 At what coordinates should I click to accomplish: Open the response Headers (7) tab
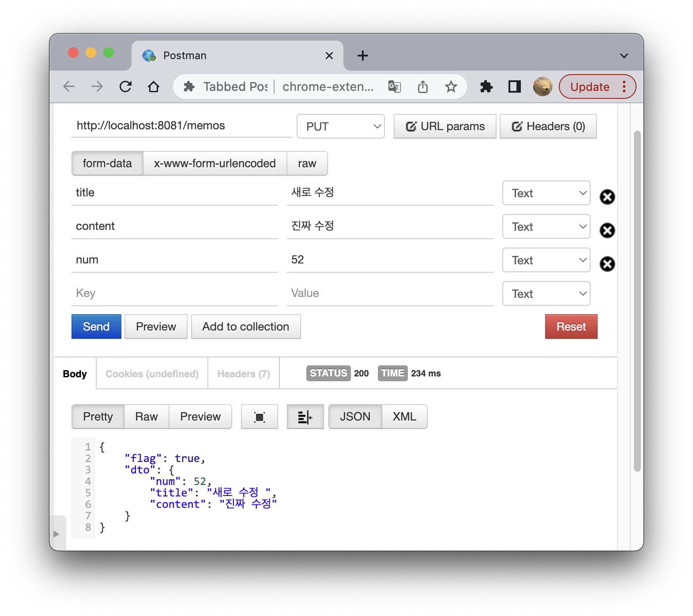pyautogui.click(x=244, y=374)
